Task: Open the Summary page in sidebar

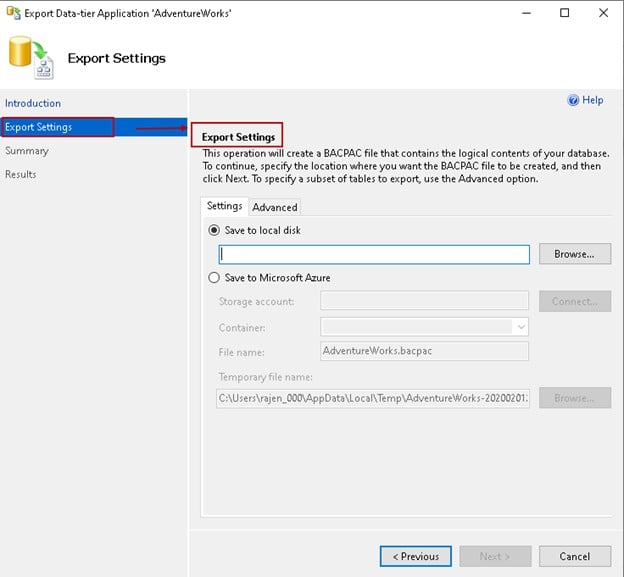Action: pyautogui.click(x=27, y=151)
